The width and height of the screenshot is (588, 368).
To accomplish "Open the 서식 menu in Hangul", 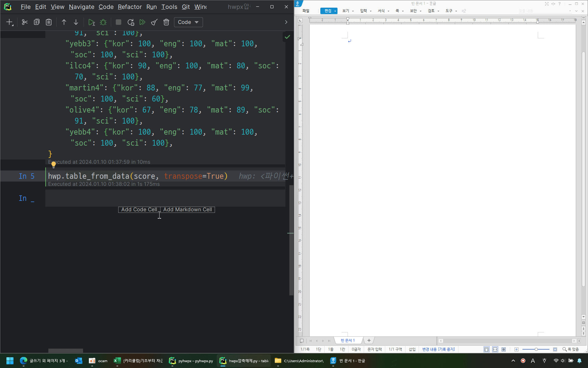I will coord(381,11).
